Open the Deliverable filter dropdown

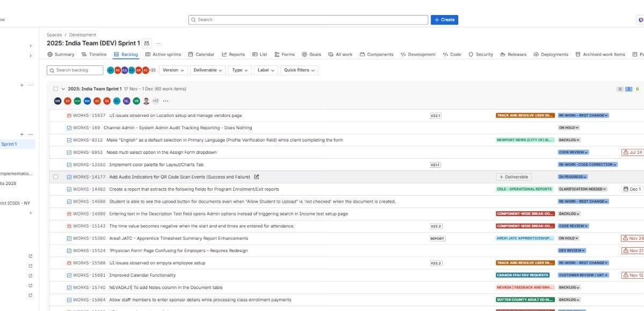click(208, 70)
